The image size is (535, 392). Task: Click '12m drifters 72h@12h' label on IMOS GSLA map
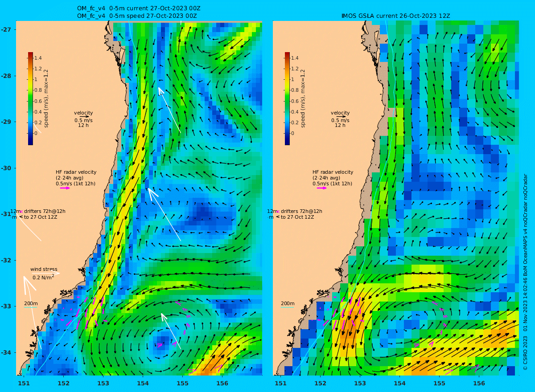[294, 211]
